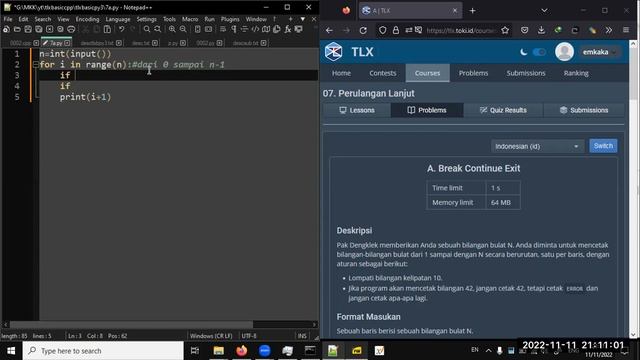The height and width of the screenshot is (360, 640).
Task: Click the Save to Pocket icon
Action: click(x=524, y=30)
